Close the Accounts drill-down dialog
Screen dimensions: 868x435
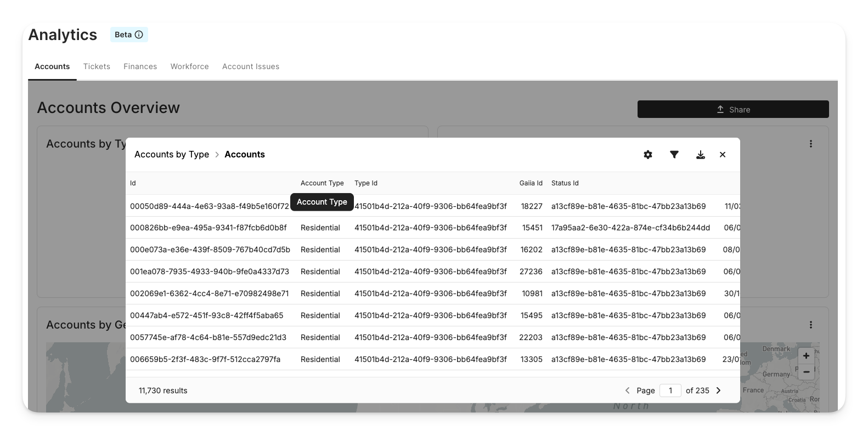[723, 155]
